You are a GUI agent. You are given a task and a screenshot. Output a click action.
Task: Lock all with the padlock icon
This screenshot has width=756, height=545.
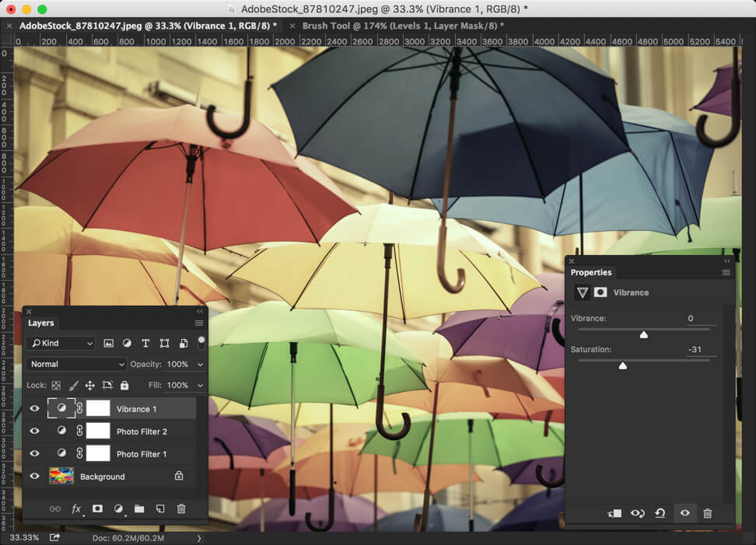coord(124,385)
